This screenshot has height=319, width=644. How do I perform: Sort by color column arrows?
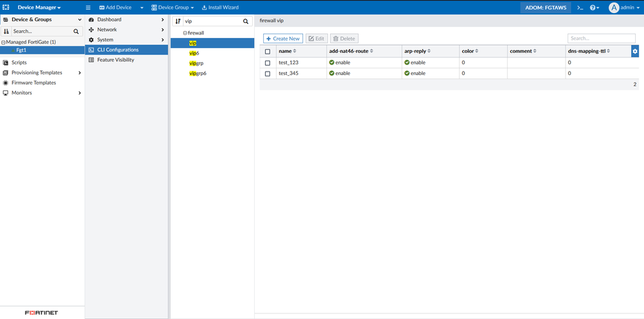[477, 52]
